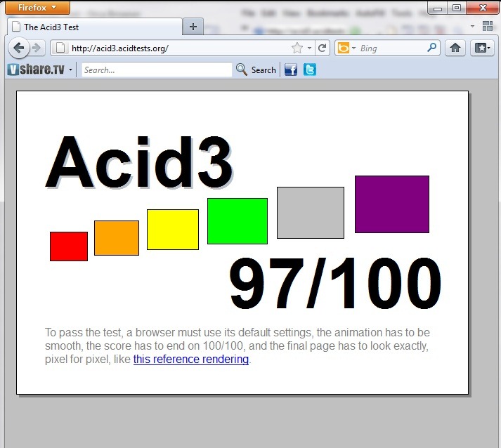Viewport: 501px width, 448px height.
Task: Bookmark this page with the star icon
Action: pyautogui.click(x=297, y=48)
